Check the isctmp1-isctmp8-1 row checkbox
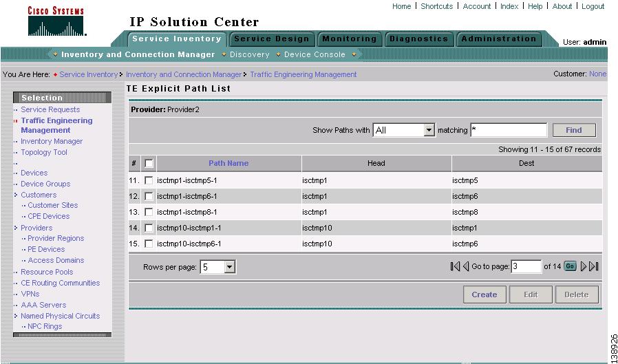This screenshot has height=364, width=618. 149,212
